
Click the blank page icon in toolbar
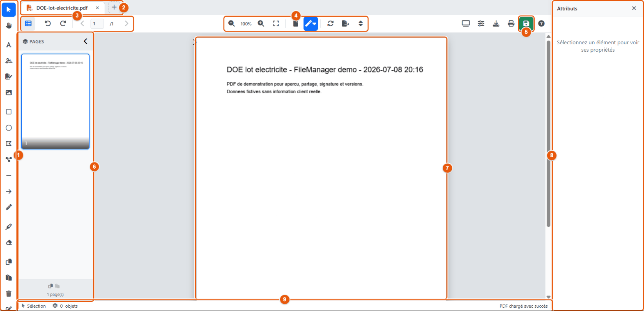coord(295,24)
